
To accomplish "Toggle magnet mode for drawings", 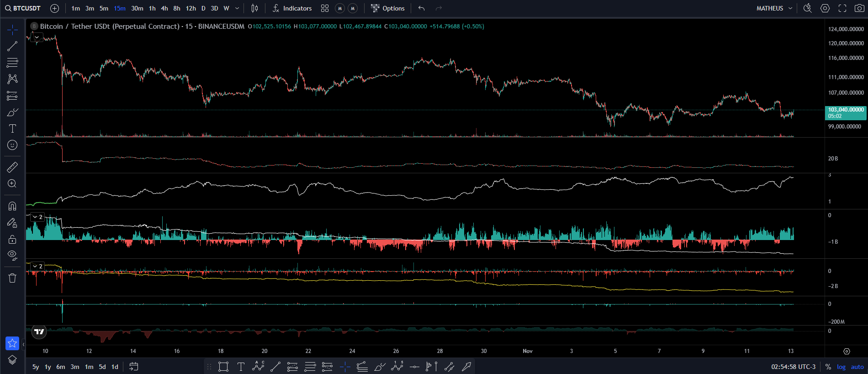I will [x=12, y=206].
